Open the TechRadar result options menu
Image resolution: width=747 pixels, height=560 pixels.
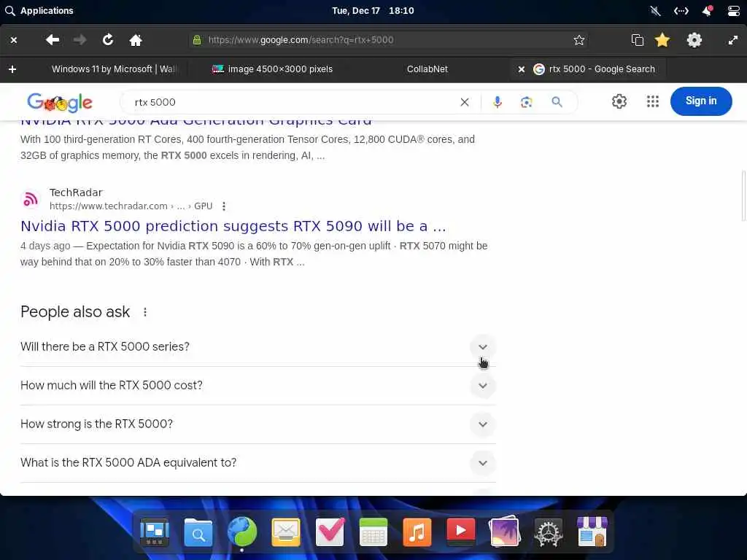(x=224, y=206)
